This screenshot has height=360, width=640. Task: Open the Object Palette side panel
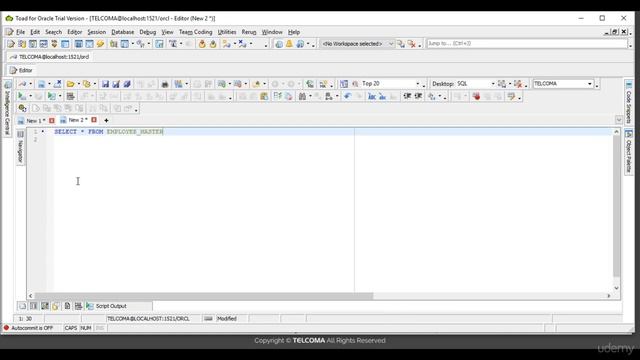point(629,152)
